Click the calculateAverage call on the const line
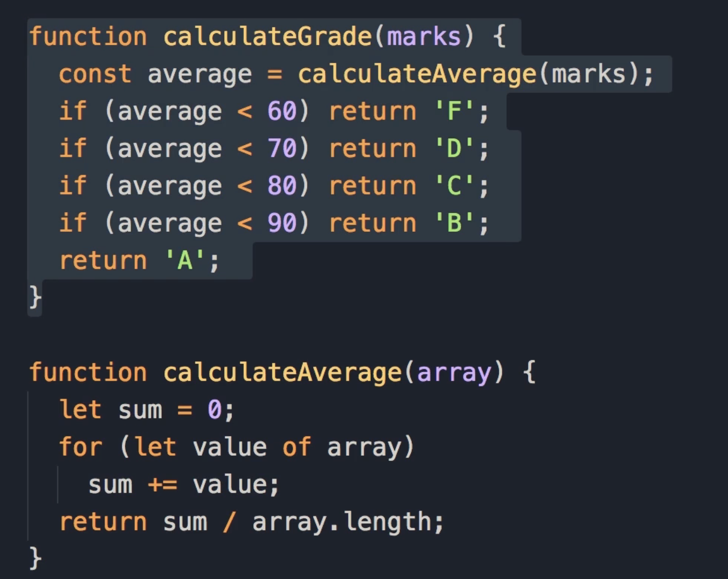This screenshot has width=728, height=579. [x=417, y=74]
